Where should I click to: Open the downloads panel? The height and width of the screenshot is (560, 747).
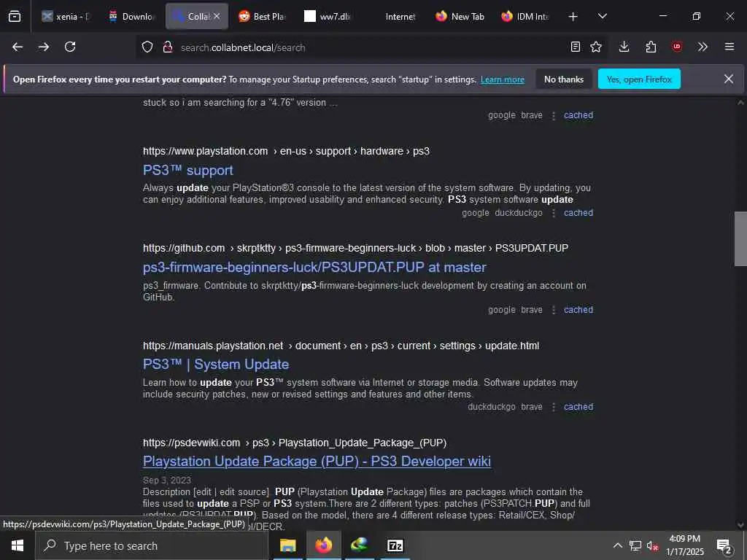click(x=624, y=47)
